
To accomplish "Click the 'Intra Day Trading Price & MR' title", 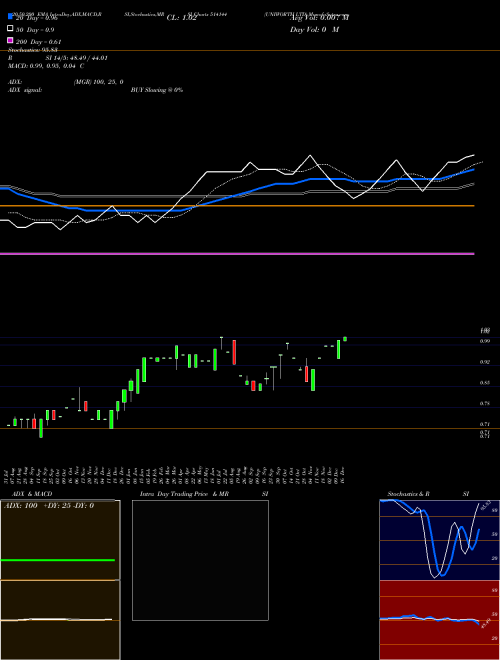I will pos(184,494).
